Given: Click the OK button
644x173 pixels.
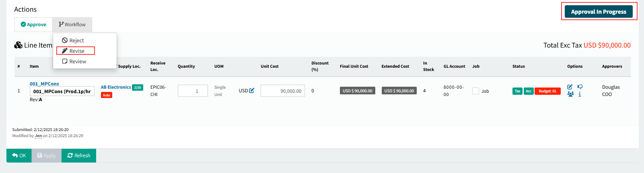Looking at the screenshot, I should 19,156.
